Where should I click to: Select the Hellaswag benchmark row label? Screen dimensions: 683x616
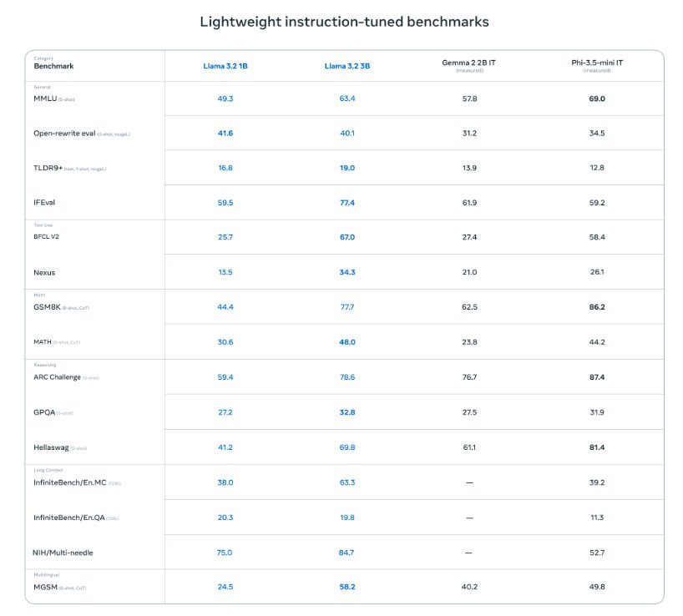click(x=51, y=447)
